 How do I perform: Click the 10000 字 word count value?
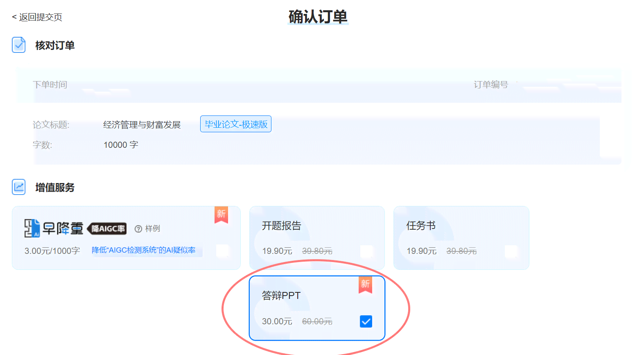pos(121,145)
